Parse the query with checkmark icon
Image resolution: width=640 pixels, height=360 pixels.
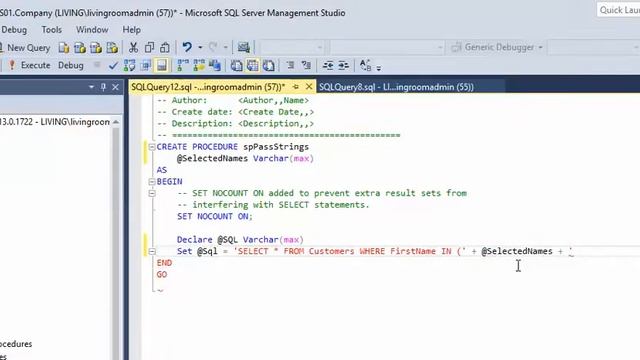[113, 66]
